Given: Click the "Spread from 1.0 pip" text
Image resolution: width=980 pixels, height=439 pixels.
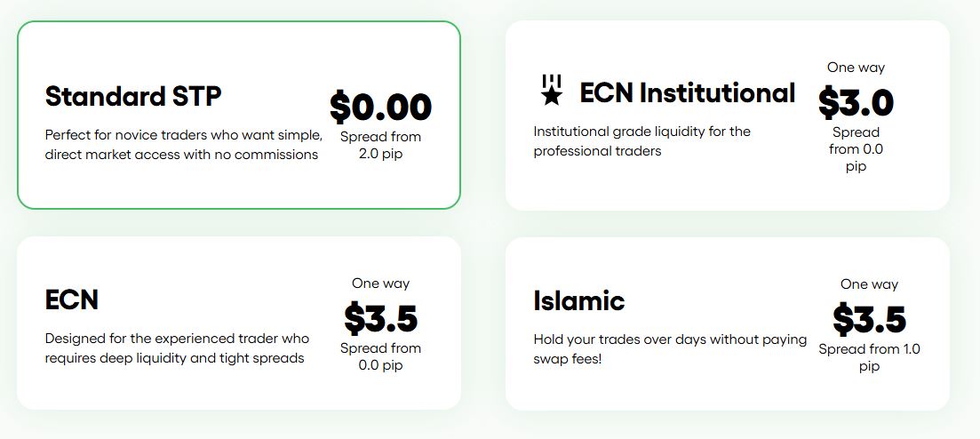Looking at the screenshot, I should point(869,357).
